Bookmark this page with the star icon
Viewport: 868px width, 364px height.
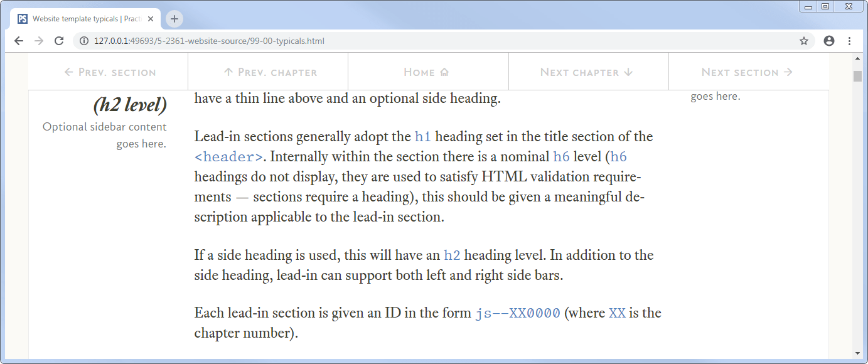click(x=804, y=41)
